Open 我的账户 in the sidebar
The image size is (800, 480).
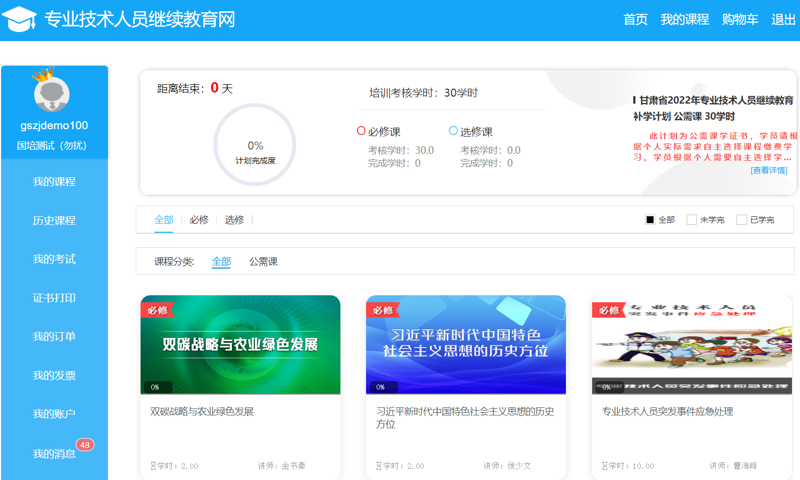(x=54, y=414)
